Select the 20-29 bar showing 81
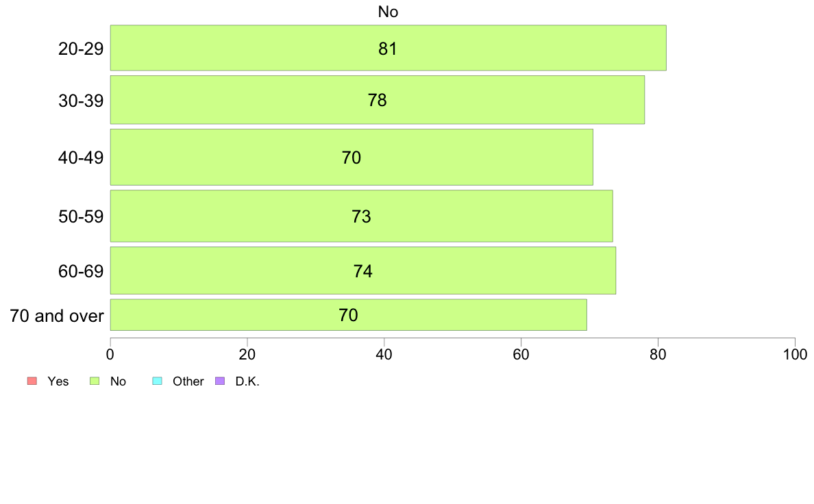814x504 pixels. (x=388, y=48)
